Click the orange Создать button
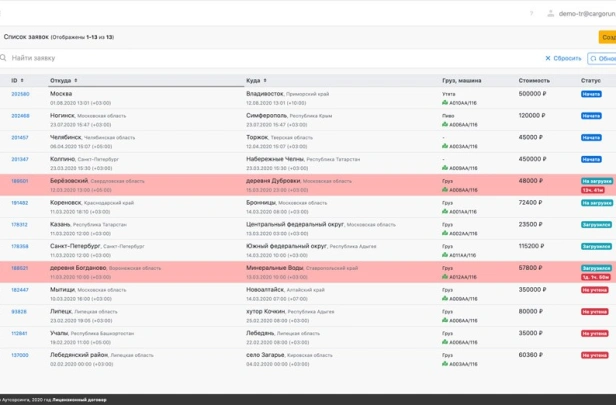The image size is (616, 405). click(x=607, y=37)
